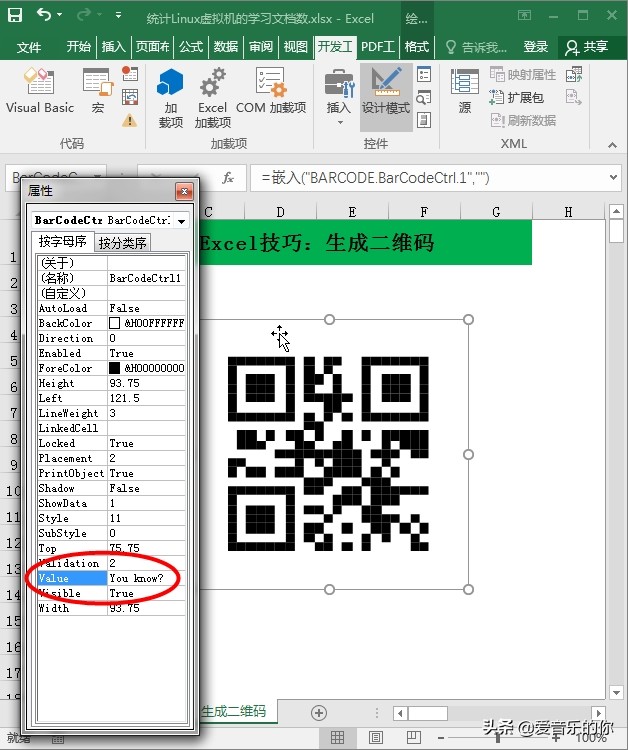Switch to Page Break Preview icon
The height and width of the screenshot is (750, 628).
click(x=413, y=737)
